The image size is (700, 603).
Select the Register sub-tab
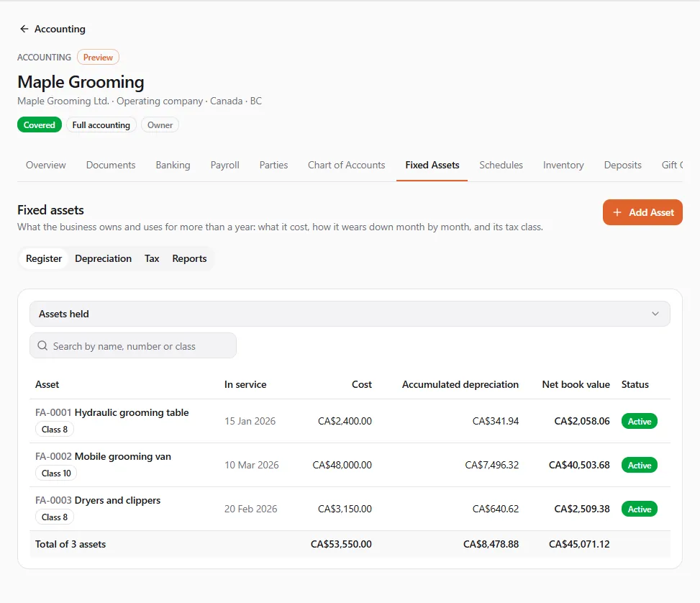point(44,258)
